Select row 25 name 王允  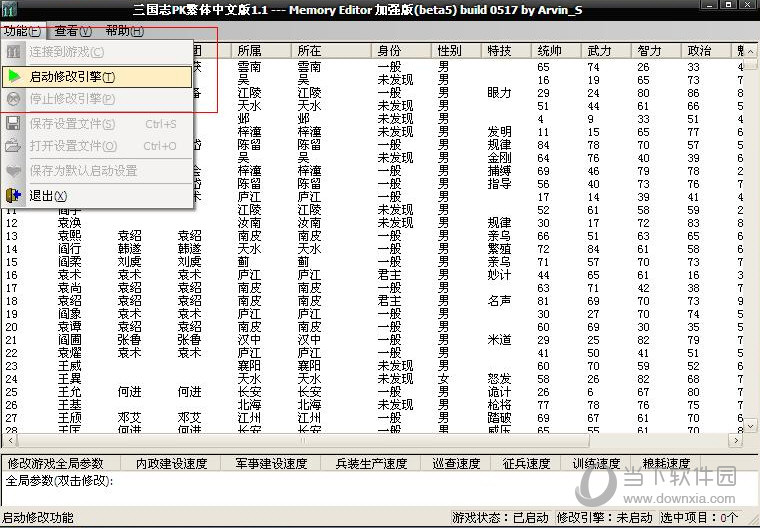(69, 392)
